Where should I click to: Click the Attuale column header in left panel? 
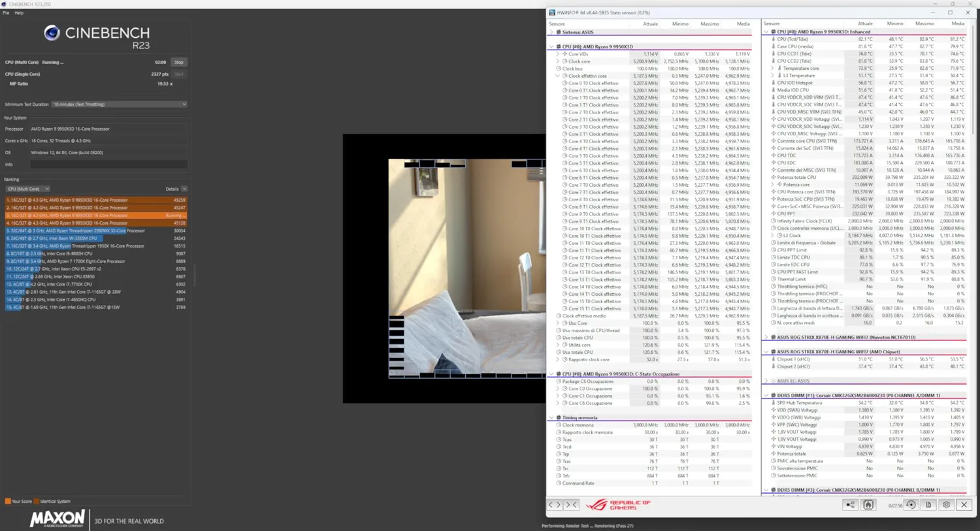click(x=650, y=24)
